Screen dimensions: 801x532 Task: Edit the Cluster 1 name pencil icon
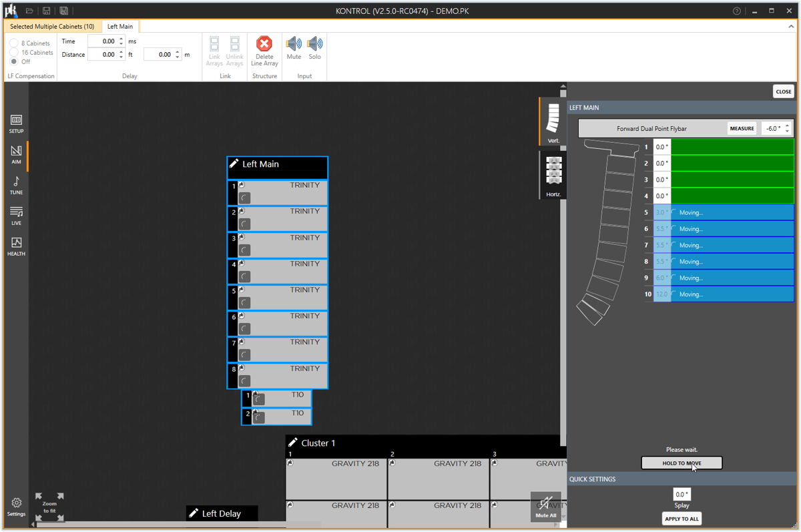tap(292, 443)
